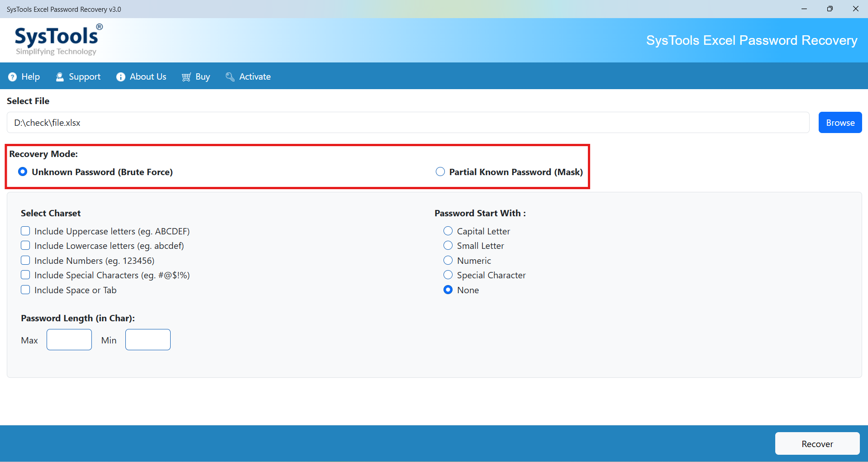Click the file path field D:\check\file.xlsx
Image resolution: width=868 pixels, height=462 pixels.
(x=408, y=123)
